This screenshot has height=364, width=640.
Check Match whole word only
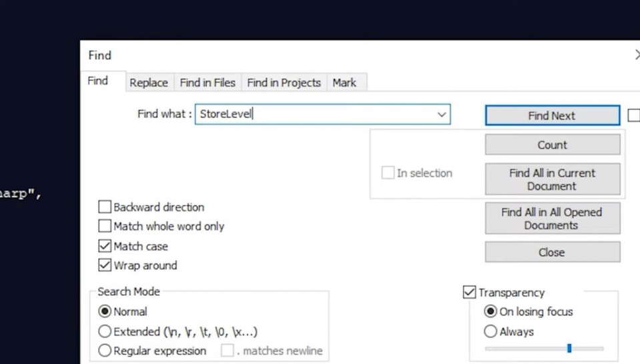pyautogui.click(x=105, y=227)
